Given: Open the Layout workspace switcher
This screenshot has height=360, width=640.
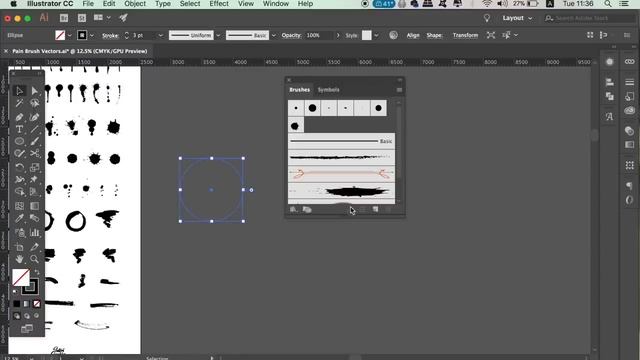Looking at the screenshot, I should 517,18.
